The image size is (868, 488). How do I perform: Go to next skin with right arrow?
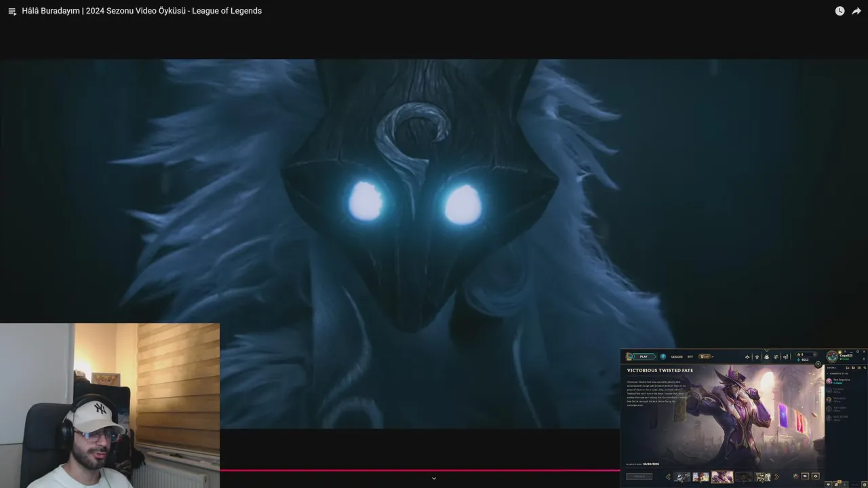[777, 476]
